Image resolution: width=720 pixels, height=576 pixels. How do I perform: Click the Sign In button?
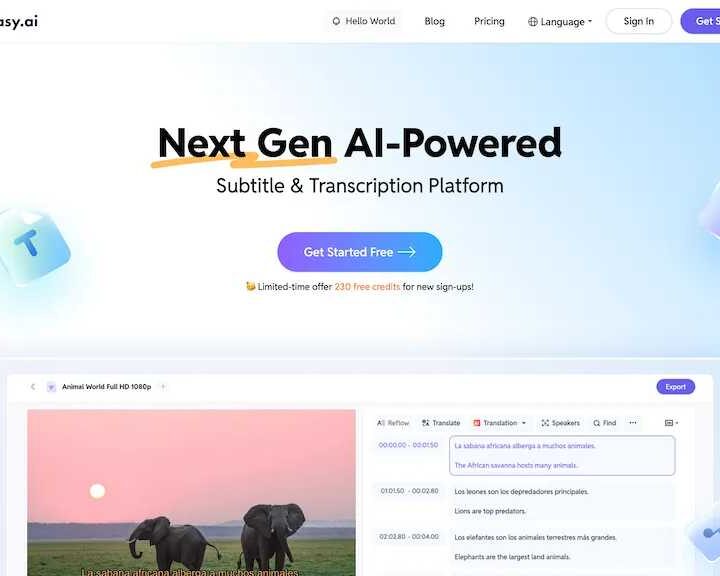pyautogui.click(x=639, y=21)
